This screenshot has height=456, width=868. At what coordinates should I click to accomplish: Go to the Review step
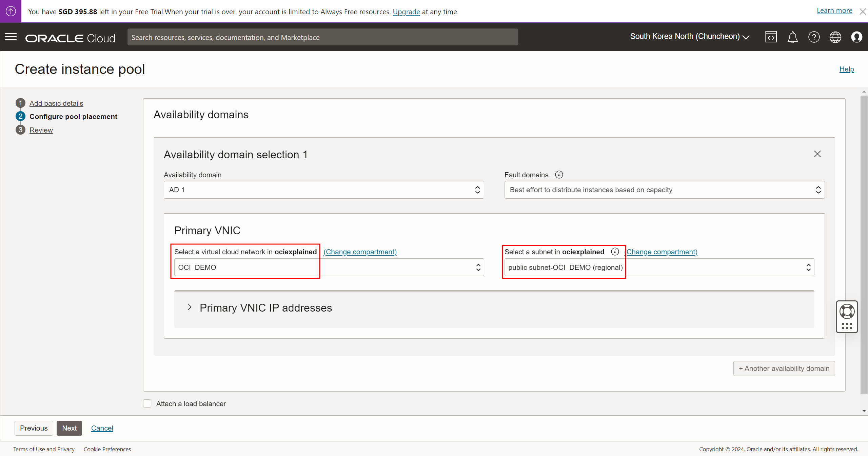[x=41, y=130]
